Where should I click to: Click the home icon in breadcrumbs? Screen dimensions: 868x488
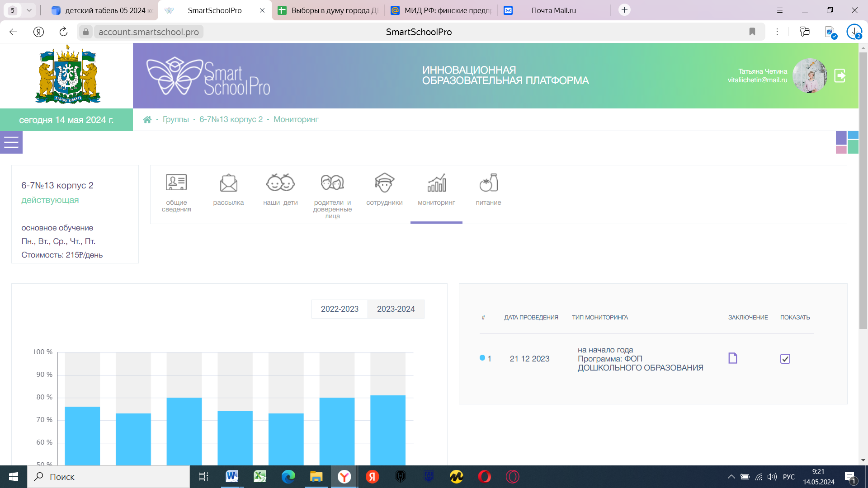click(147, 120)
